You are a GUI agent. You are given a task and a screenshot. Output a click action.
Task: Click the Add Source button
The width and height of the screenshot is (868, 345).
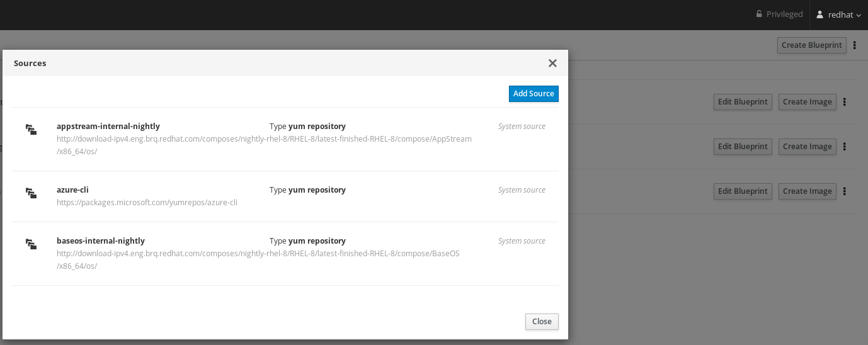pyautogui.click(x=534, y=94)
